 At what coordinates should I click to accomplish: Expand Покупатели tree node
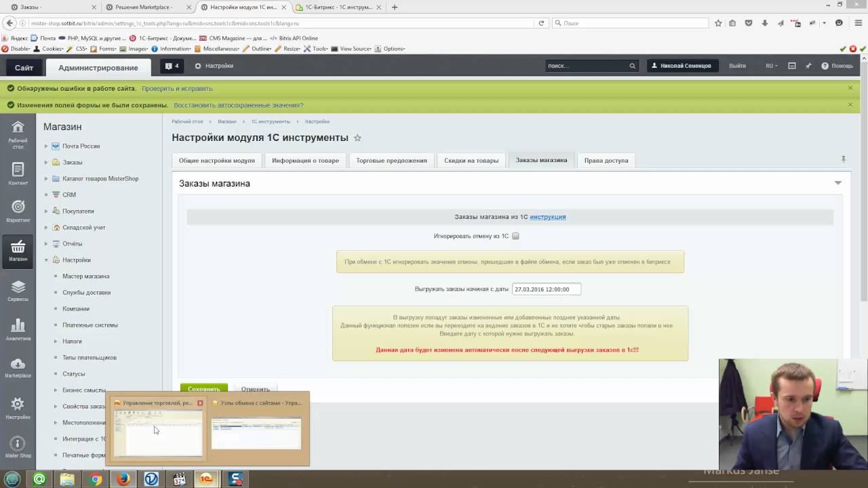46,211
